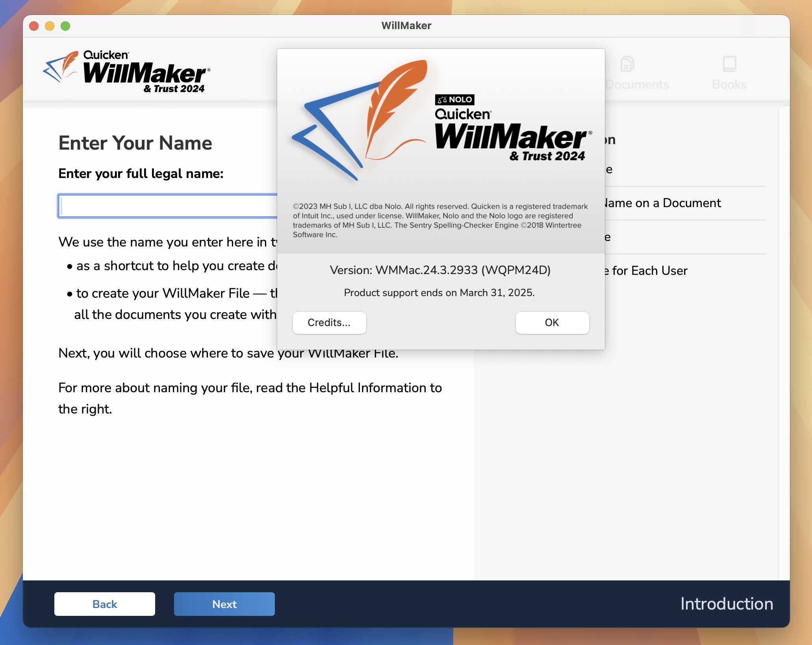Viewport: 812px width, 645px height.
Task: Click the copyright notice text in dialog
Action: click(440, 221)
